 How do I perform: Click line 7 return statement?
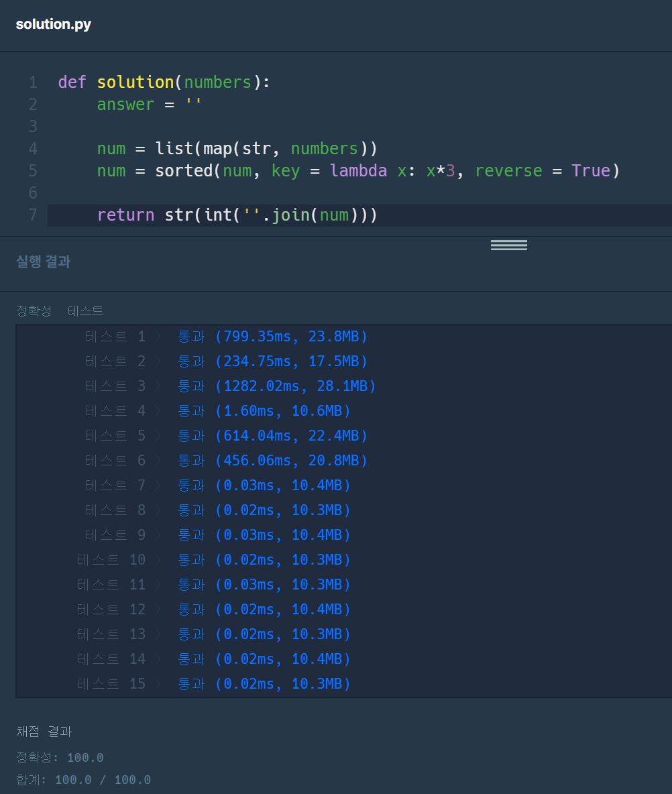(x=237, y=215)
